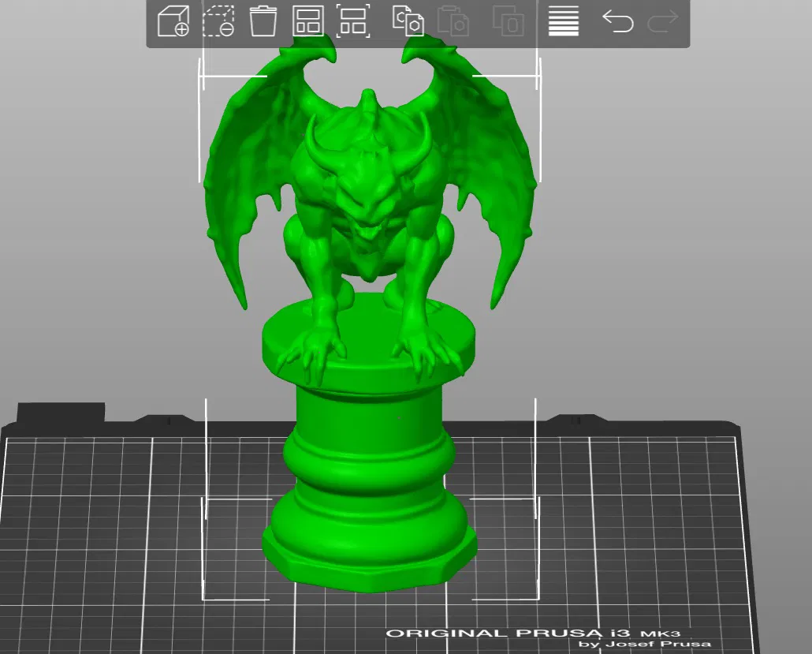The height and width of the screenshot is (654, 812).
Task: Click the Delete all trash icon
Action: (263, 21)
